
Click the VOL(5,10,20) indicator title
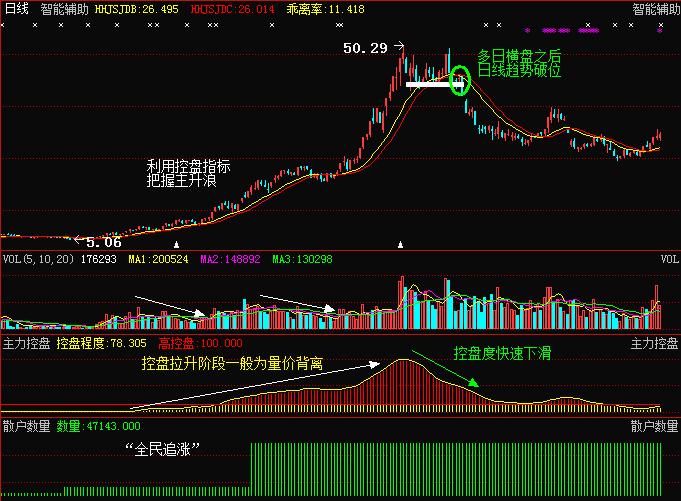coord(38,259)
